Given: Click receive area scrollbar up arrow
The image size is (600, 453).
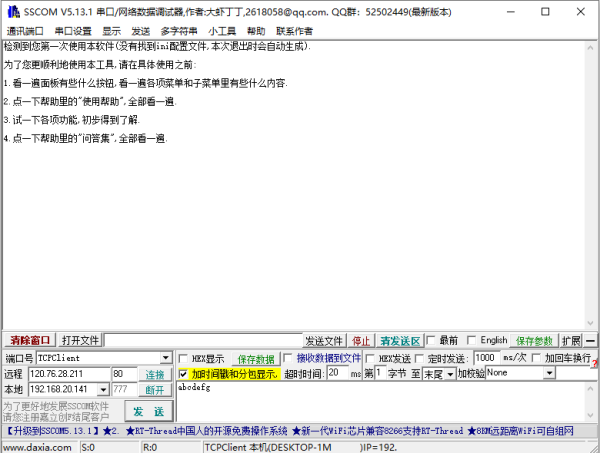Looking at the screenshot, I should point(590,47).
